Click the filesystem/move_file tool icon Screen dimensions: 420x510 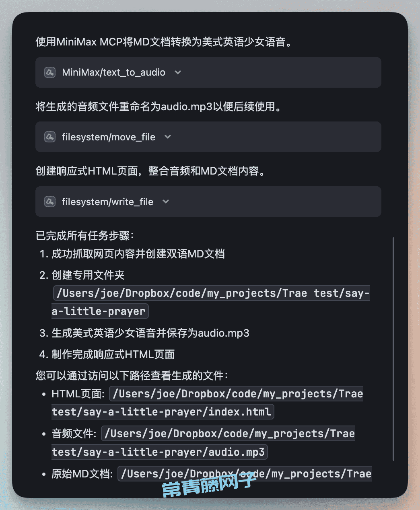tap(50, 137)
